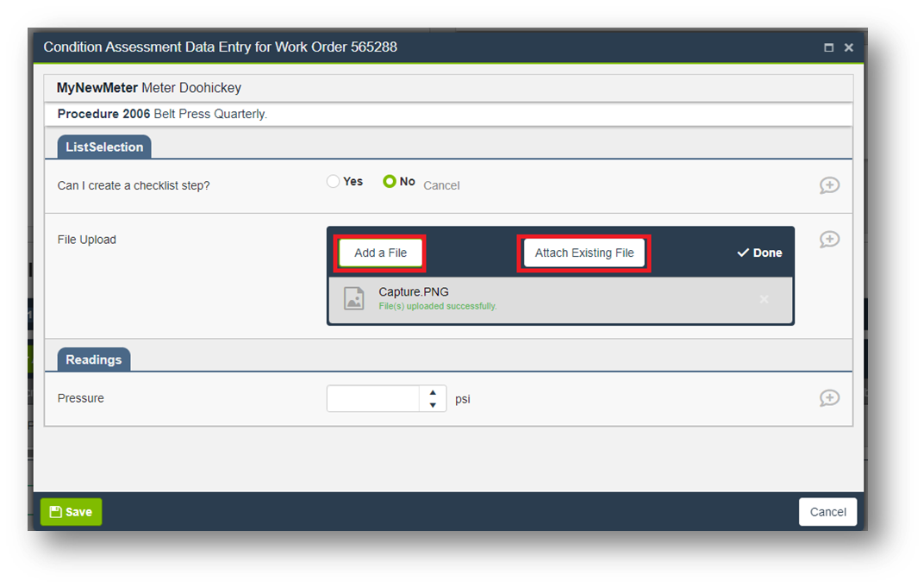Image resolution: width=924 pixels, height=587 pixels.
Task: Select the Yes radio button
Action: point(334,182)
